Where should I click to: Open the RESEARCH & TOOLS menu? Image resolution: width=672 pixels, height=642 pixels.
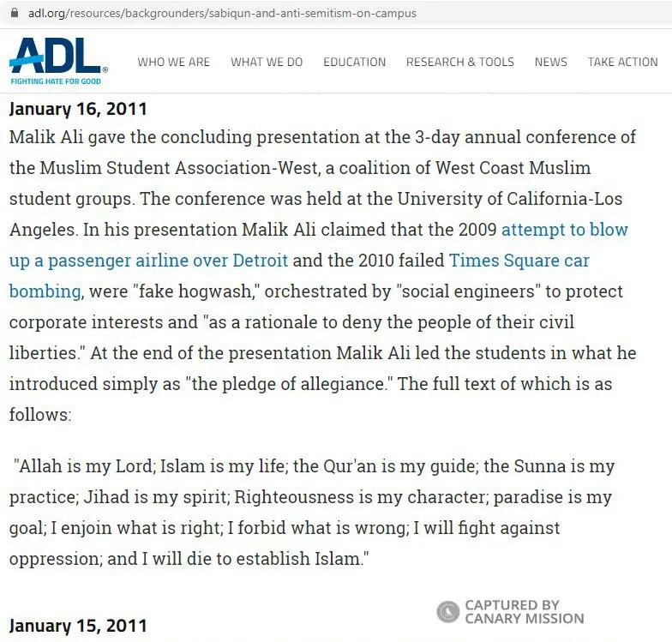(459, 62)
